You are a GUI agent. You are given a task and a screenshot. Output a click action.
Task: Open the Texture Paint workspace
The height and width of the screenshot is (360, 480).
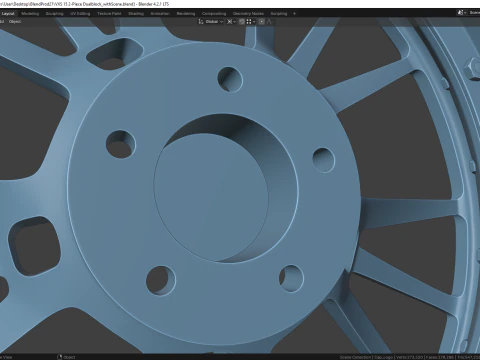coord(109,14)
